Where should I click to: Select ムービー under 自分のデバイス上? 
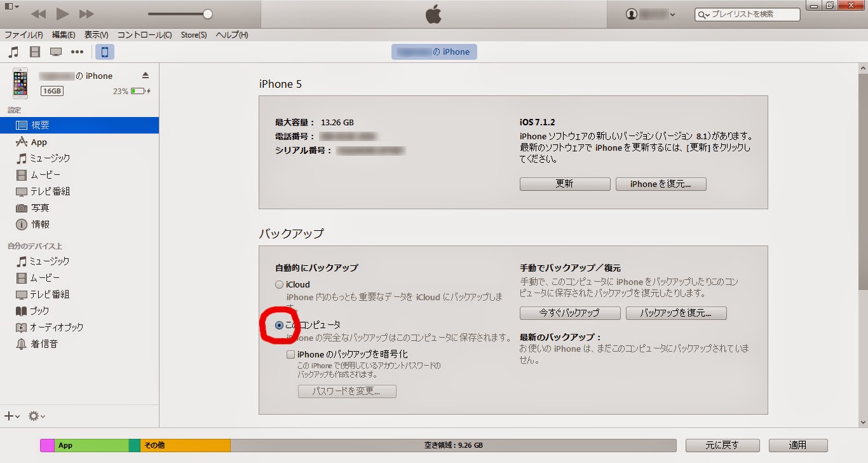click(x=79, y=278)
